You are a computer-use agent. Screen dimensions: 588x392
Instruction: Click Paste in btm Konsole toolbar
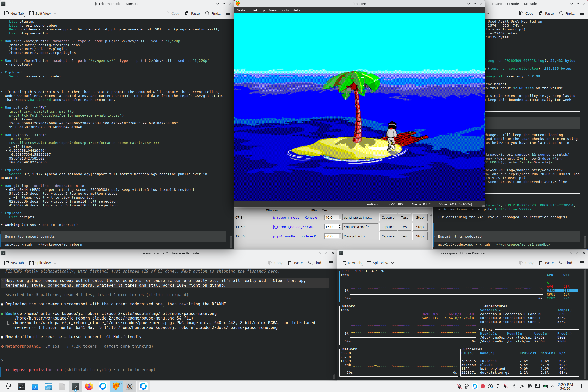(546, 263)
